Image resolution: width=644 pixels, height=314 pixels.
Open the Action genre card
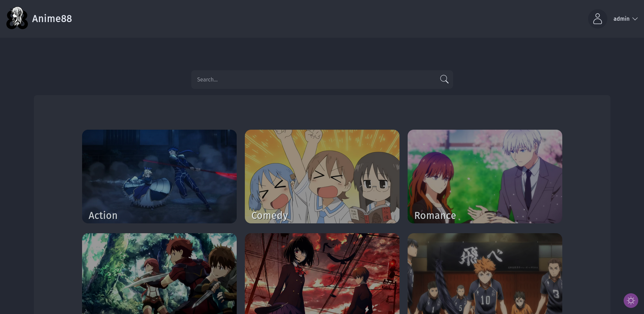(x=159, y=177)
